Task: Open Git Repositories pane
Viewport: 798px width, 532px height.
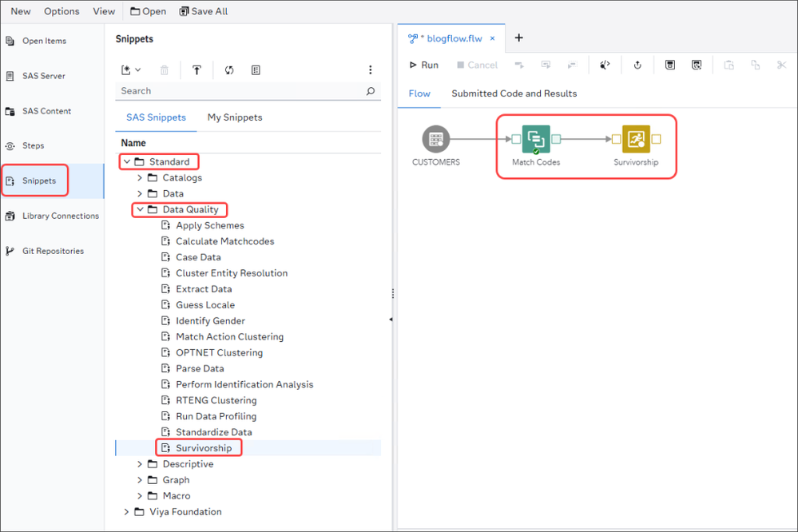Action: pyautogui.click(x=53, y=251)
